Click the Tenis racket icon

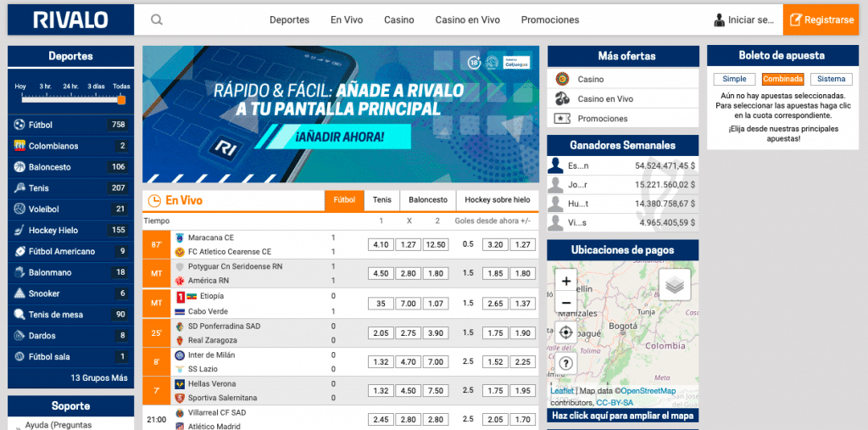tap(19, 187)
